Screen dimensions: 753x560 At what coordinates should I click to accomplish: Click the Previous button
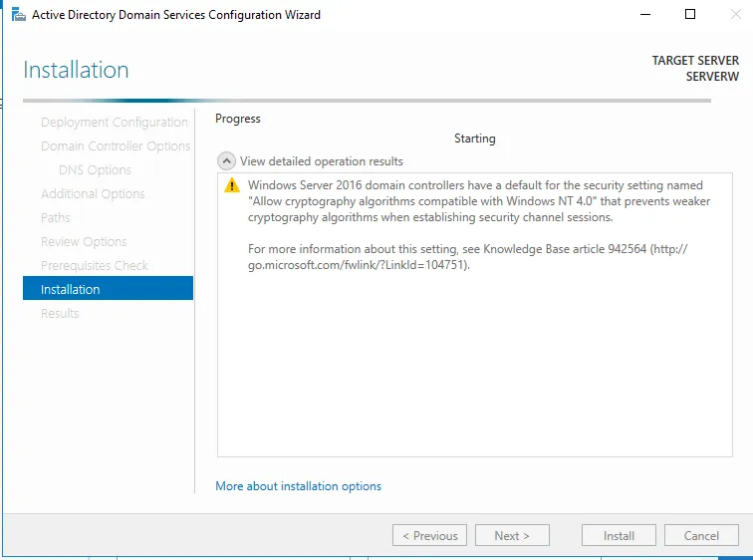429,535
